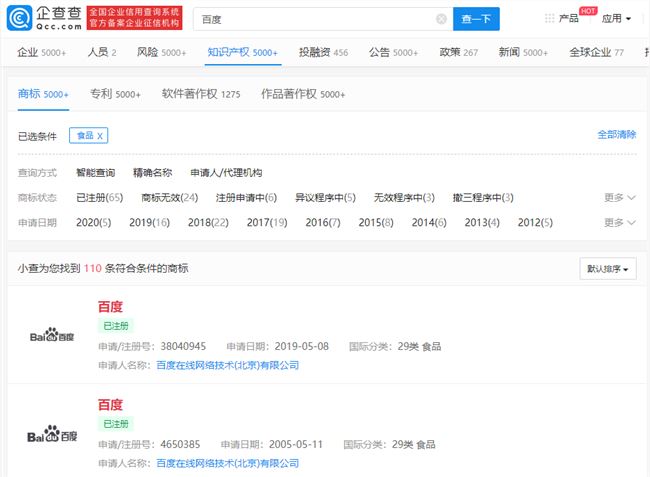The image size is (650, 477).
Task: Click Baidu logo thumbnail for trademark 4650385
Action: coord(51,434)
